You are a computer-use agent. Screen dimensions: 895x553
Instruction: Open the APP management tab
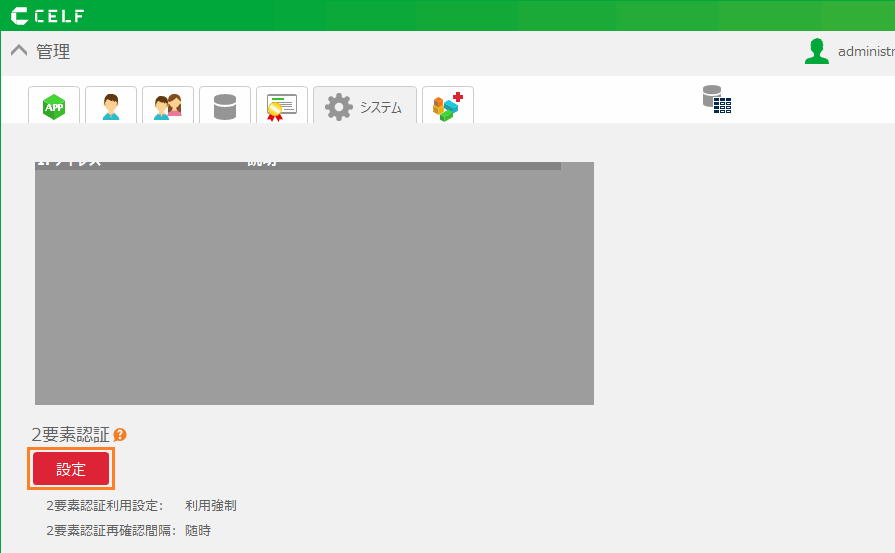pos(54,106)
